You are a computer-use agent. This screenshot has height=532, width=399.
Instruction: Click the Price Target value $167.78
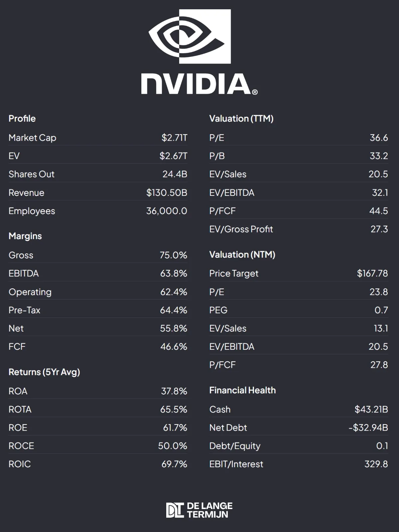coord(372,273)
